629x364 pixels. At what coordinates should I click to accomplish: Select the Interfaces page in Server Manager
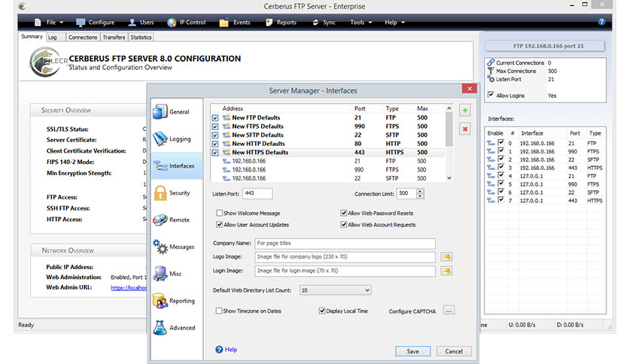click(x=177, y=165)
